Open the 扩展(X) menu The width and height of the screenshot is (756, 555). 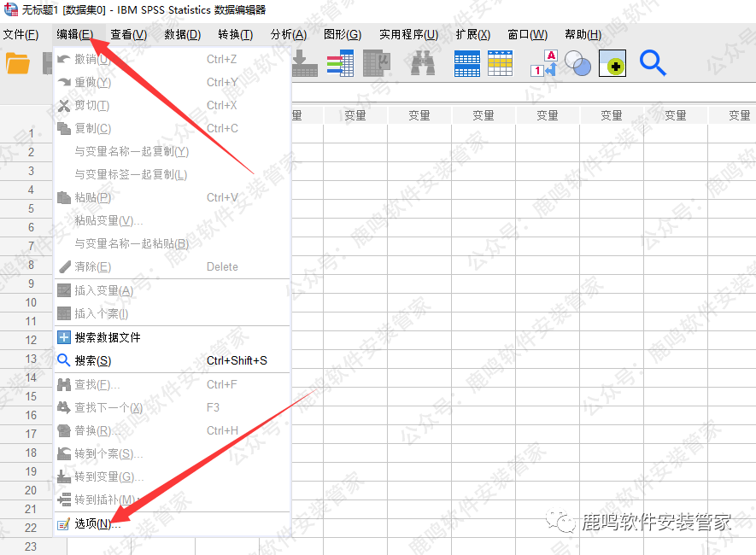coord(473,35)
